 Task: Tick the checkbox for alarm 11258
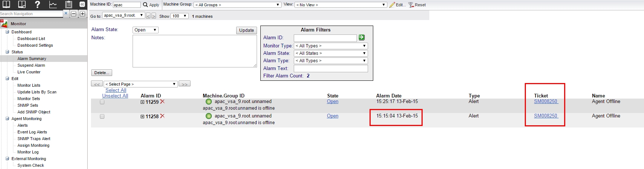coord(102,116)
